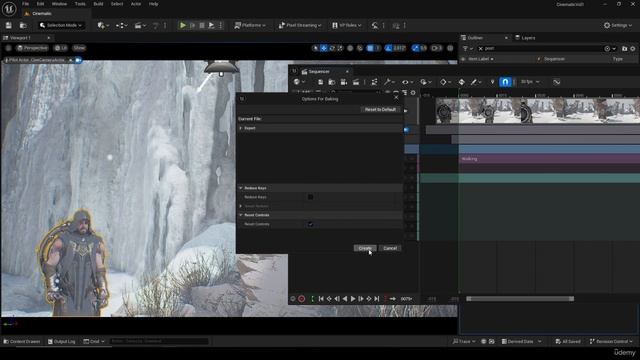Open the Build menu
The height and width of the screenshot is (360, 640).
pos(98,4)
